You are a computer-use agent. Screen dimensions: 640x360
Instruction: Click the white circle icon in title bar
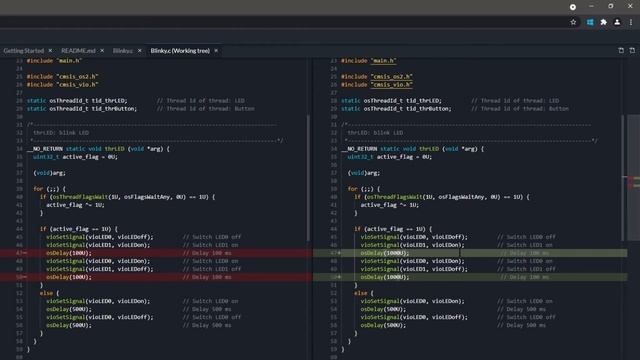573,7
